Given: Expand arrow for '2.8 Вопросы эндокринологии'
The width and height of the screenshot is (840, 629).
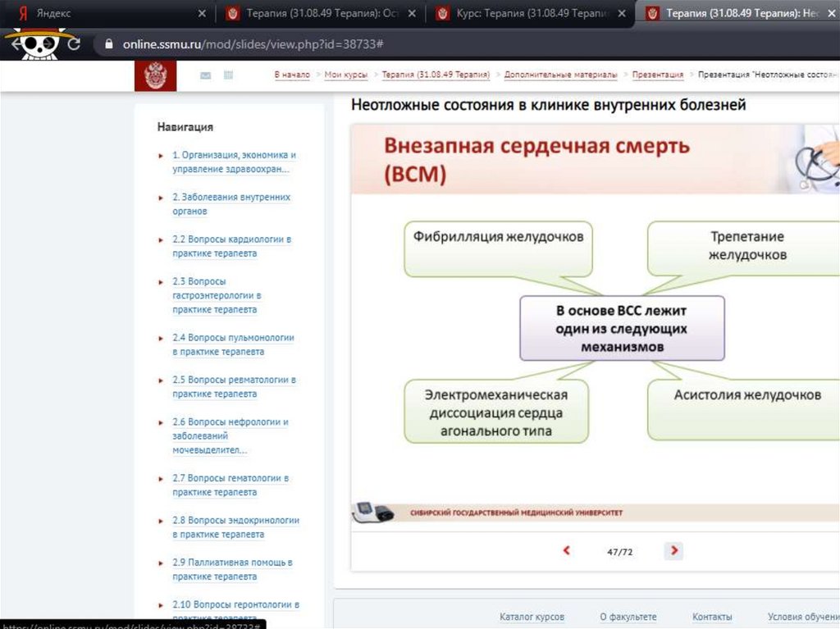Looking at the screenshot, I should pyautogui.click(x=161, y=521).
